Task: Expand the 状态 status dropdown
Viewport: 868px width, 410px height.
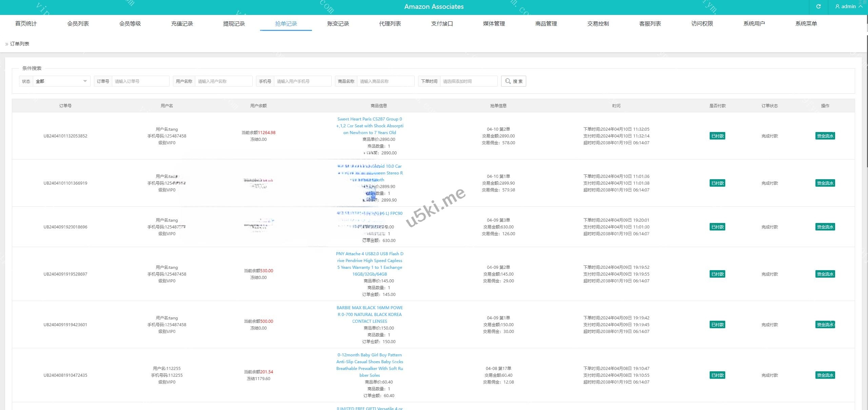Action: [61, 81]
